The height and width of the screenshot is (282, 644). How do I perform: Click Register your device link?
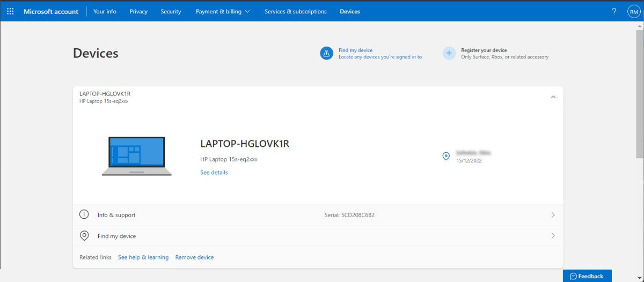pos(484,50)
